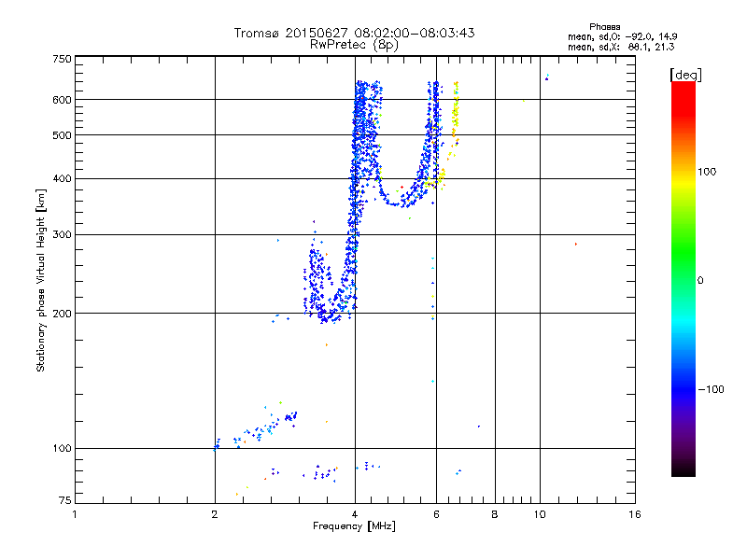
Task: Click the 'mean, sd,X: 88.1, 21.3' line
Action: tap(621, 47)
